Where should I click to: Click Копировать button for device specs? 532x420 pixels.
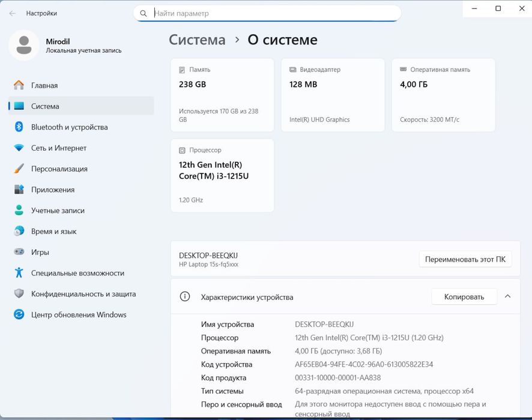point(464,297)
